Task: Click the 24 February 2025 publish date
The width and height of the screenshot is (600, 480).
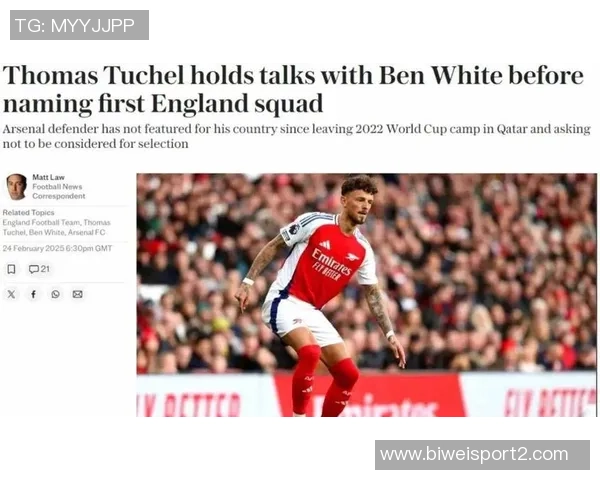Action: click(x=57, y=248)
